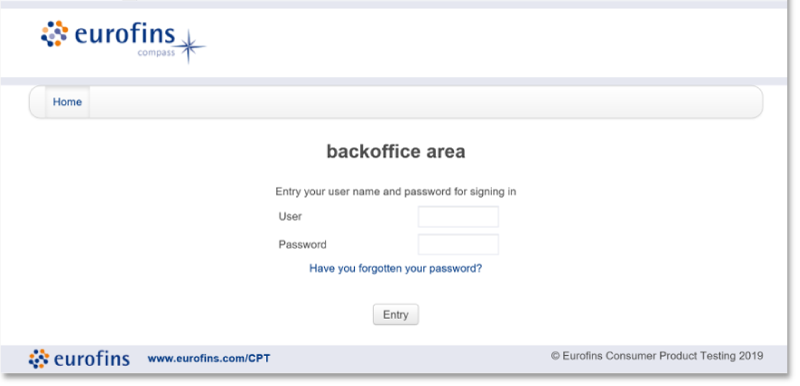Screen dimensions: 800x386
Task: Open the Home tab
Action: 67,102
